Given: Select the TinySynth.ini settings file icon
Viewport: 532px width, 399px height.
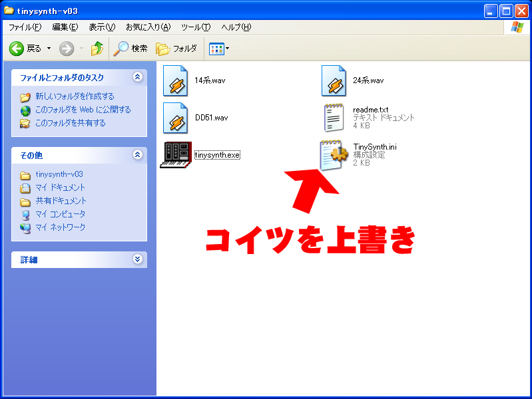Looking at the screenshot, I should click(335, 155).
